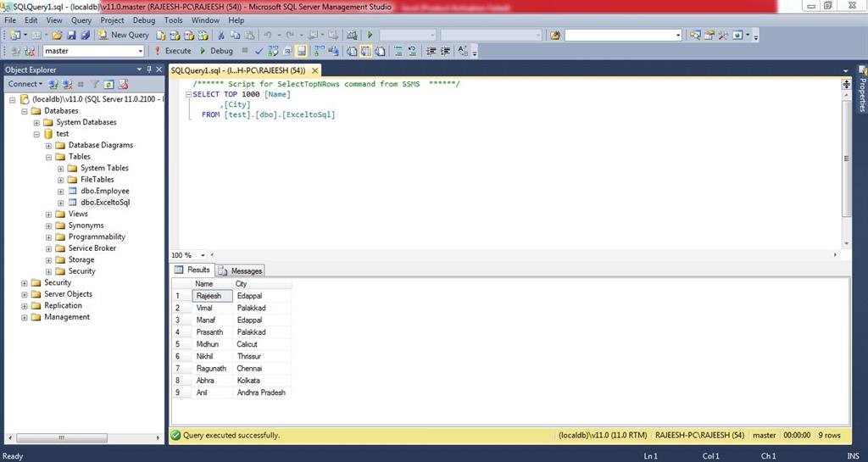
Task: Click the Open File folder icon
Action: click(57, 36)
